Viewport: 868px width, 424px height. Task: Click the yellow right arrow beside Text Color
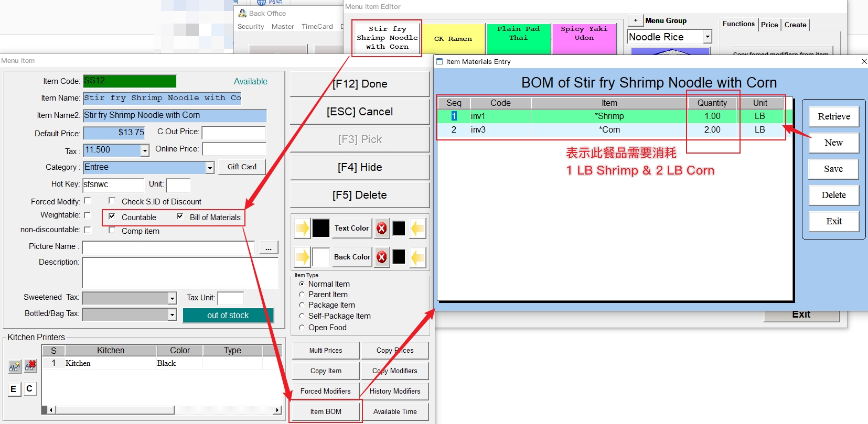click(x=302, y=228)
